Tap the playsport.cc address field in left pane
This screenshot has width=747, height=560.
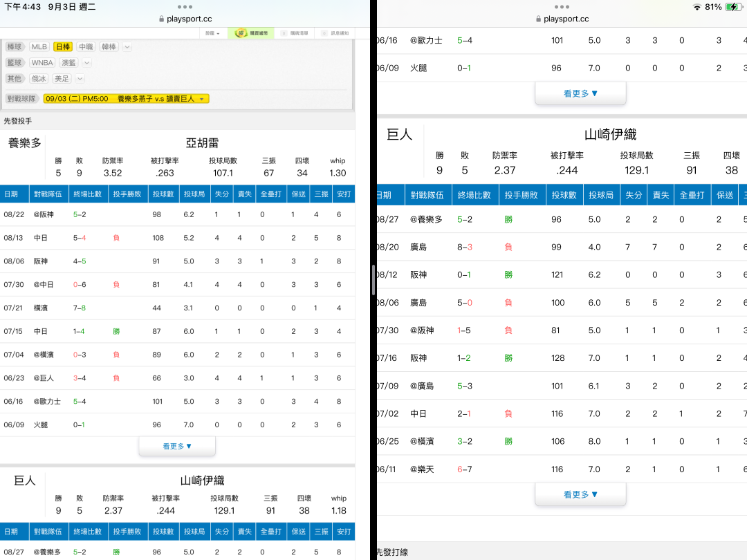click(185, 19)
